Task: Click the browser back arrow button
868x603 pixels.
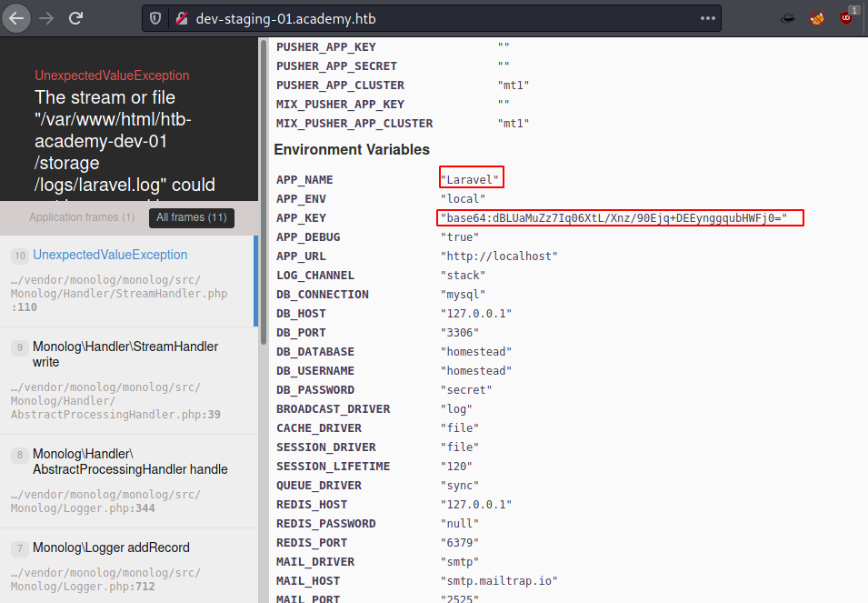Action: click(16, 18)
